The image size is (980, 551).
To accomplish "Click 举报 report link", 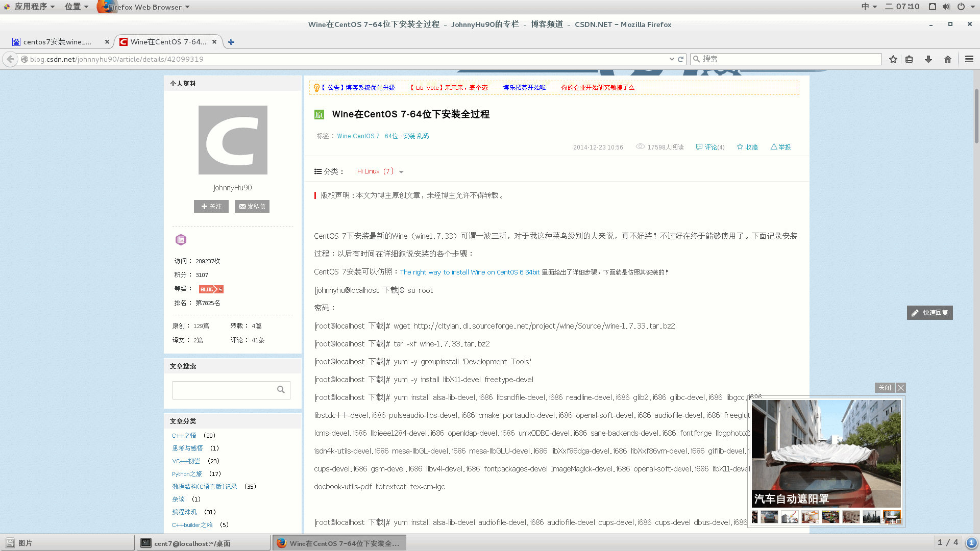I will [780, 147].
